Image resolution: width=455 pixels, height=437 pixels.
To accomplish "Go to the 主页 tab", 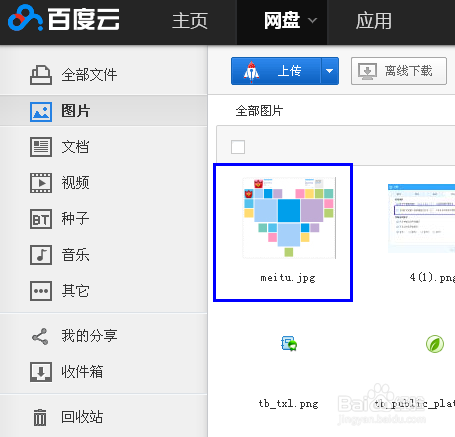I will pos(190,21).
